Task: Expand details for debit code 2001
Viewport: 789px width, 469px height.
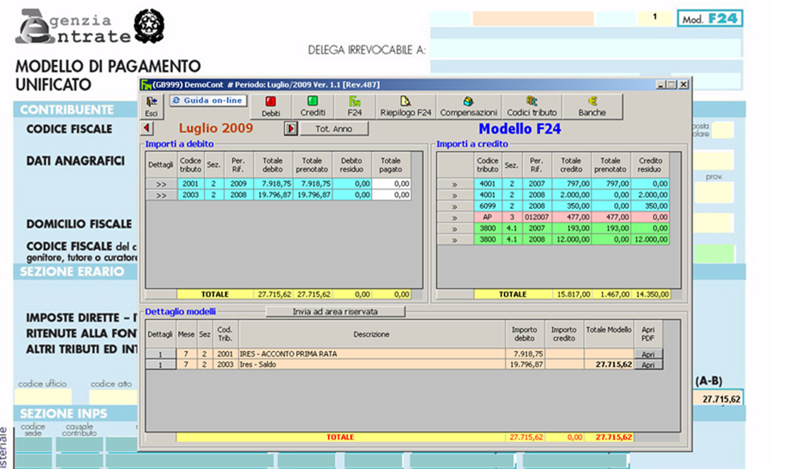Action: point(160,184)
